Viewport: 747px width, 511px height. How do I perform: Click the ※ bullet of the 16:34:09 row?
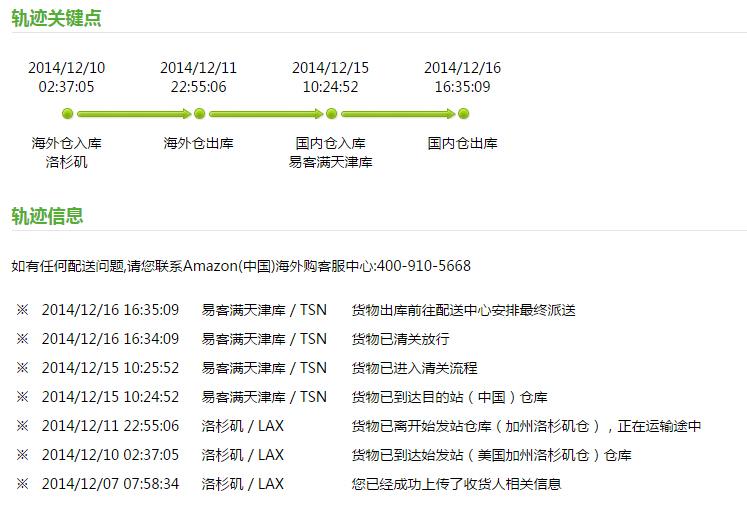click(x=22, y=339)
